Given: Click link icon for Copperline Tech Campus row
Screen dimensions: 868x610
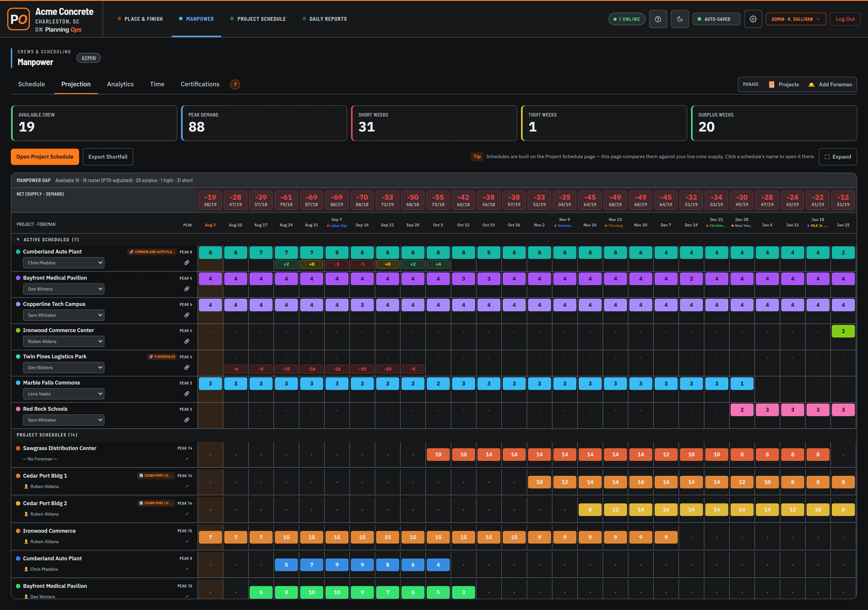Looking at the screenshot, I should [x=187, y=315].
